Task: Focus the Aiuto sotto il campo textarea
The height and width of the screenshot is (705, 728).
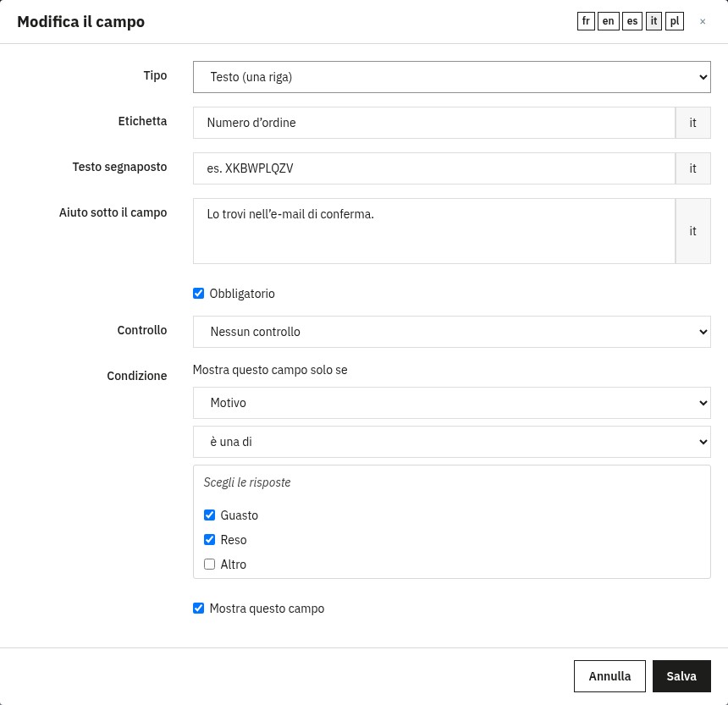Action: point(434,231)
